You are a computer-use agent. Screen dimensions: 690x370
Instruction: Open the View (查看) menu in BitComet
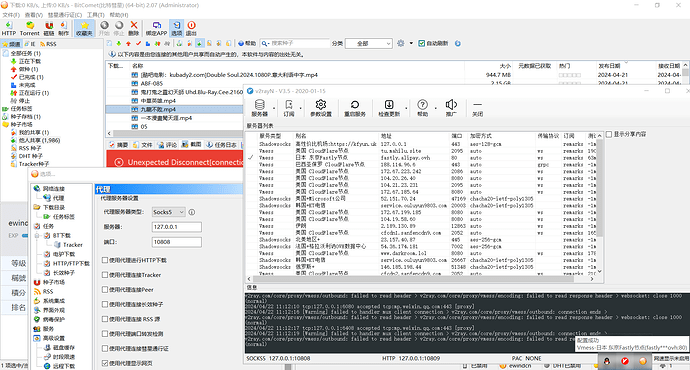click(33, 15)
